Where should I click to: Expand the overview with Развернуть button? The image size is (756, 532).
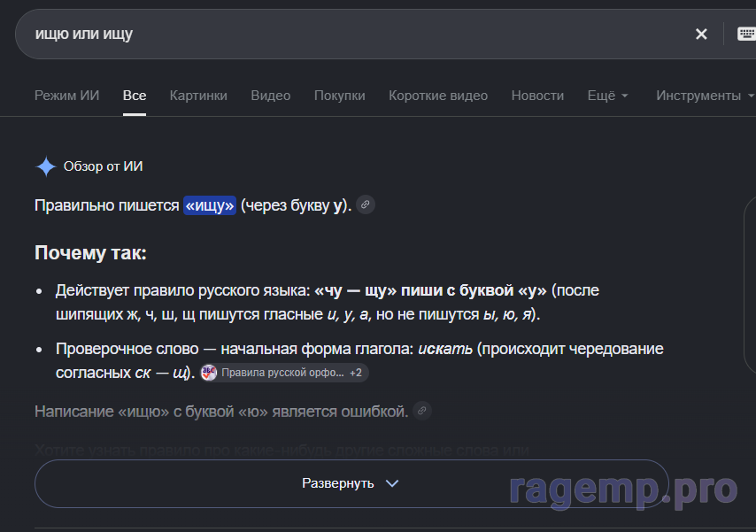pyautogui.click(x=351, y=483)
